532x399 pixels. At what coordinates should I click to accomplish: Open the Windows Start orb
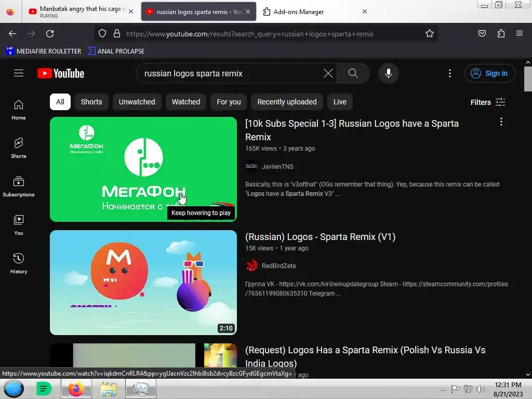(14, 389)
